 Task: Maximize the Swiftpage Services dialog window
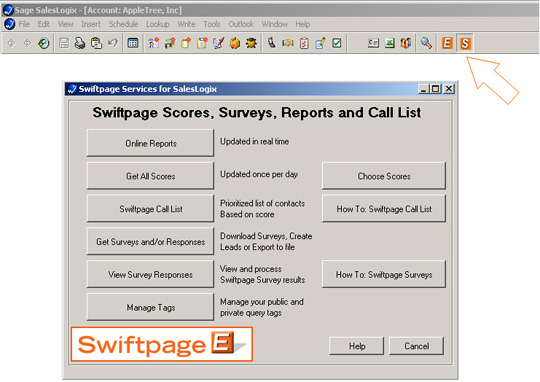[x=436, y=89]
